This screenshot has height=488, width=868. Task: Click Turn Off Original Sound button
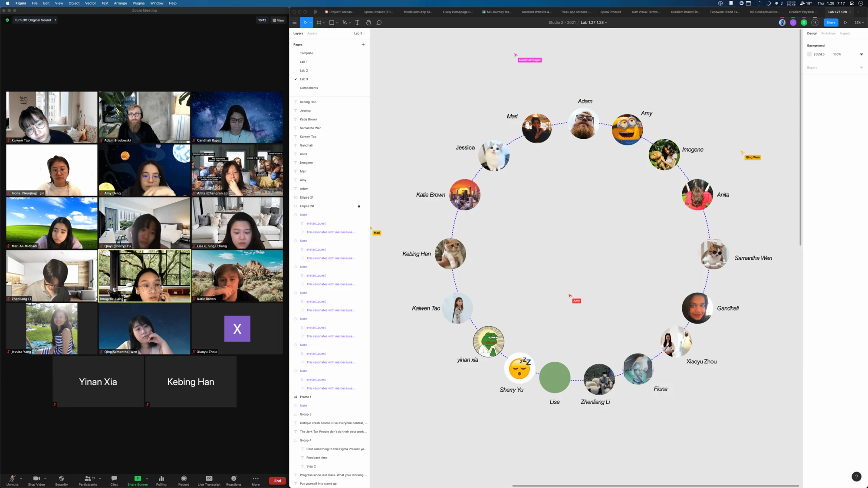click(33, 20)
